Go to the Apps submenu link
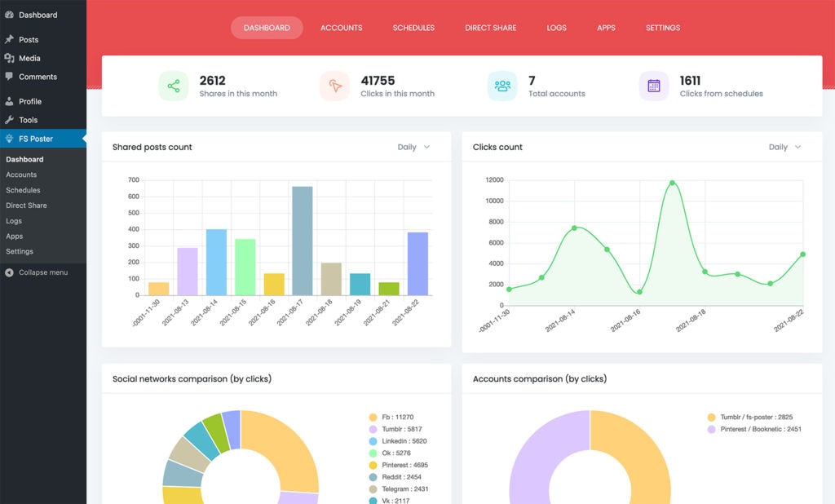 click(15, 237)
